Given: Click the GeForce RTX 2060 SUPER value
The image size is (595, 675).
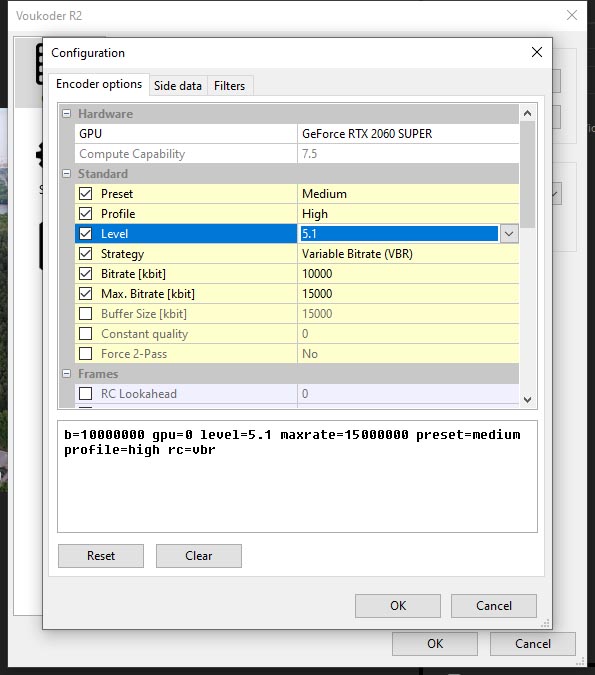Looking at the screenshot, I should click(x=408, y=133).
